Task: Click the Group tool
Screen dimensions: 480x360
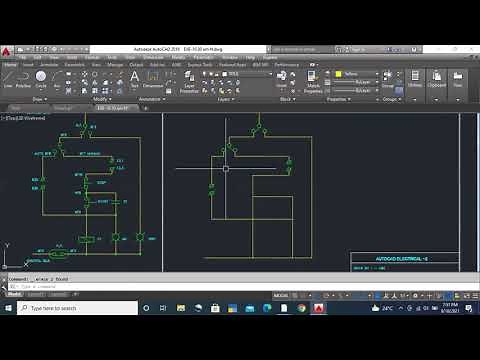Action: tap(387, 79)
